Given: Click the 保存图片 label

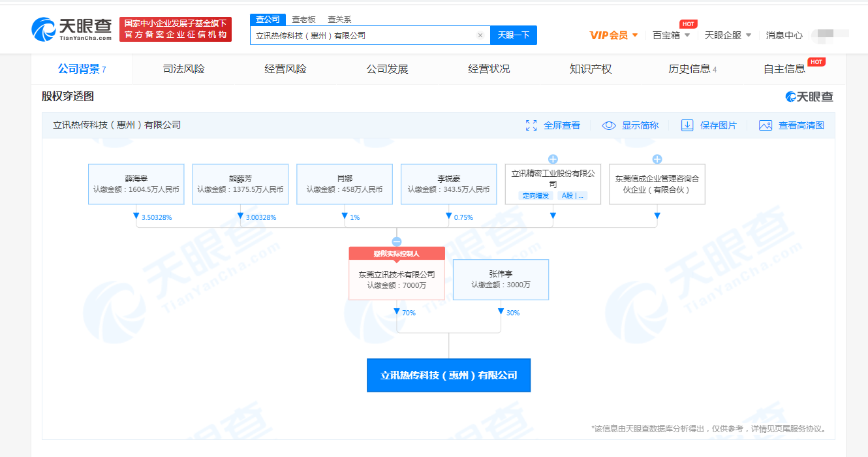Looking at the screenshot, I should pyautogui.click(x=719, y=125).
